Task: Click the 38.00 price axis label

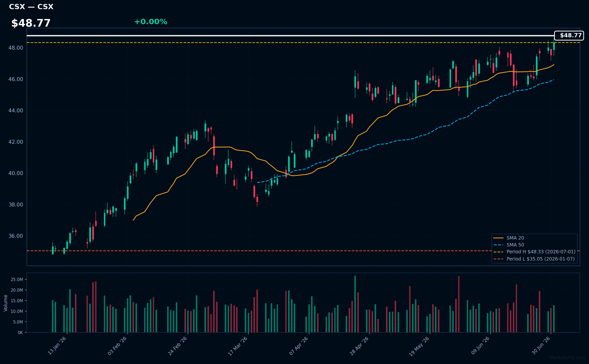Action: [16, 204]
